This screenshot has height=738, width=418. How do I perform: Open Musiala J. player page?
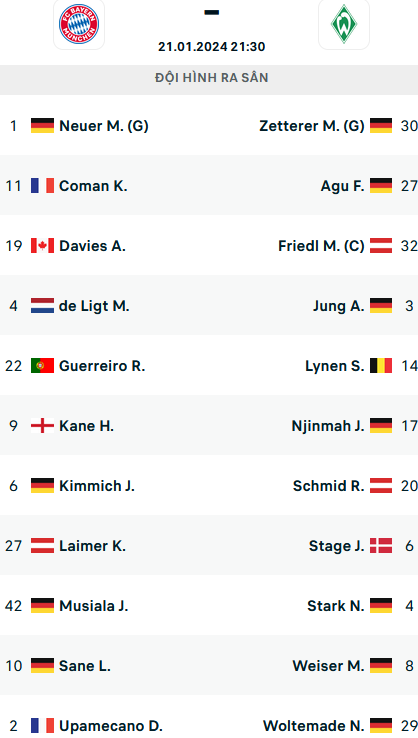point(94,606)
